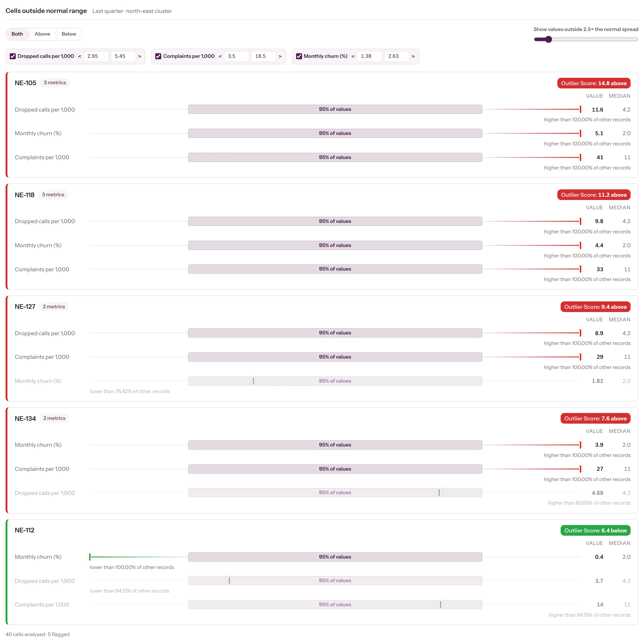The width and height of the screenshot is (644, 644).
Task: Click the higher than 83.65% caption
Action: [x=589, y=503]
